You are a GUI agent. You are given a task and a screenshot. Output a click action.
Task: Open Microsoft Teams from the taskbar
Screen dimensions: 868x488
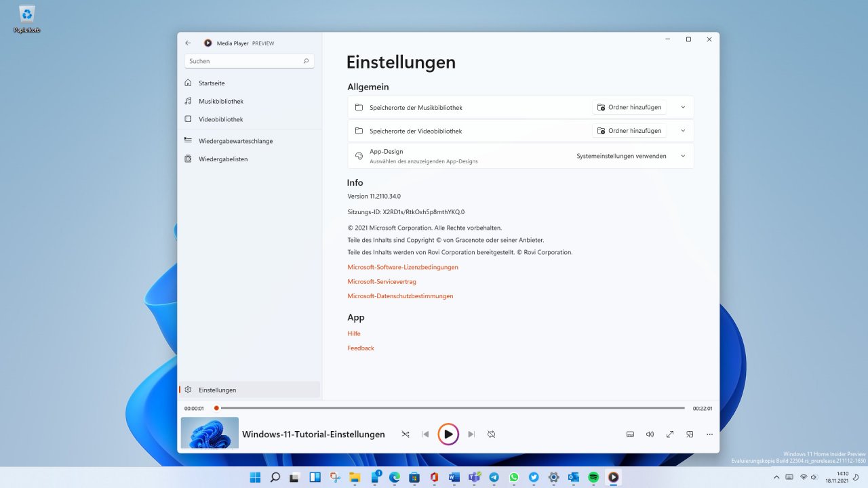pyautogui.click(x=474, y=477)
